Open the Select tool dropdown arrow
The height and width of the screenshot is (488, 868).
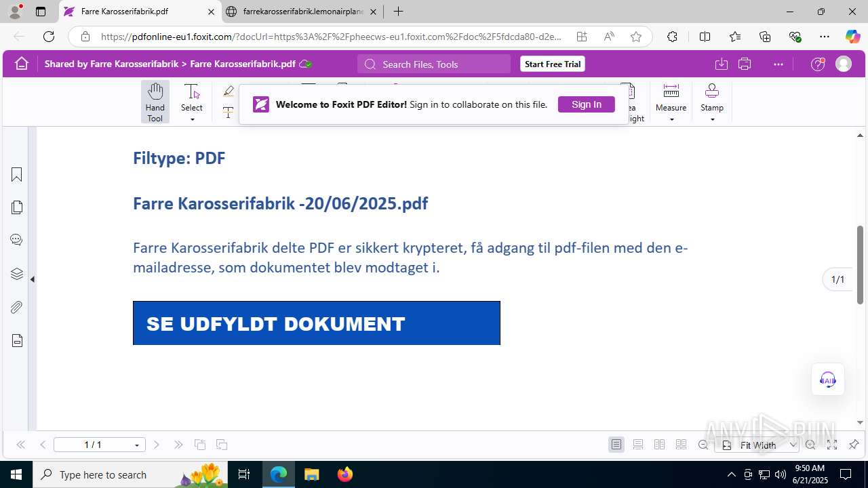click(x=192, y=120)
